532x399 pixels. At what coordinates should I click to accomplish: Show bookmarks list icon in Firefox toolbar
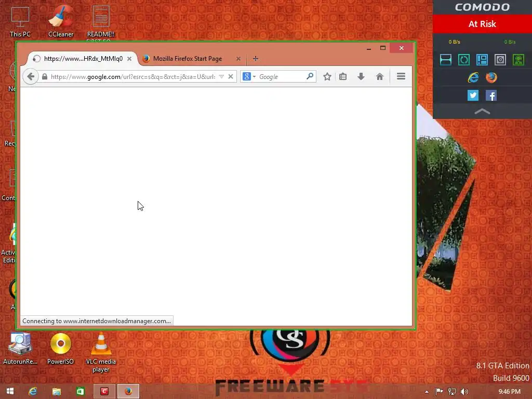click(x=343, y=77)
